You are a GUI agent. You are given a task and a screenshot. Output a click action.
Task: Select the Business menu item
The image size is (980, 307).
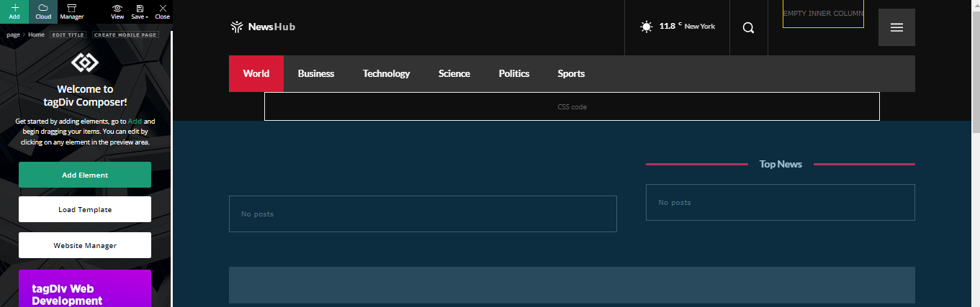[316, 73]
